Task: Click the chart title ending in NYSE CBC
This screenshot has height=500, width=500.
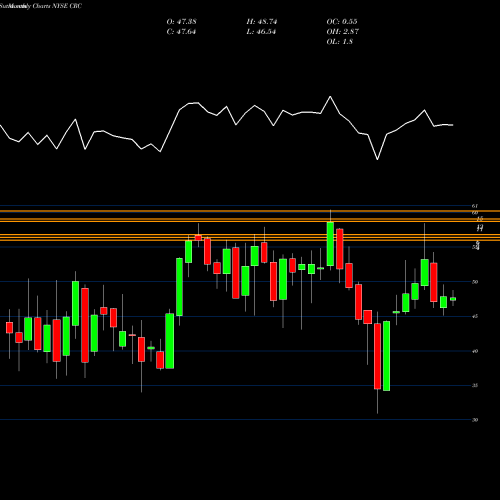Action: [41, 6]
